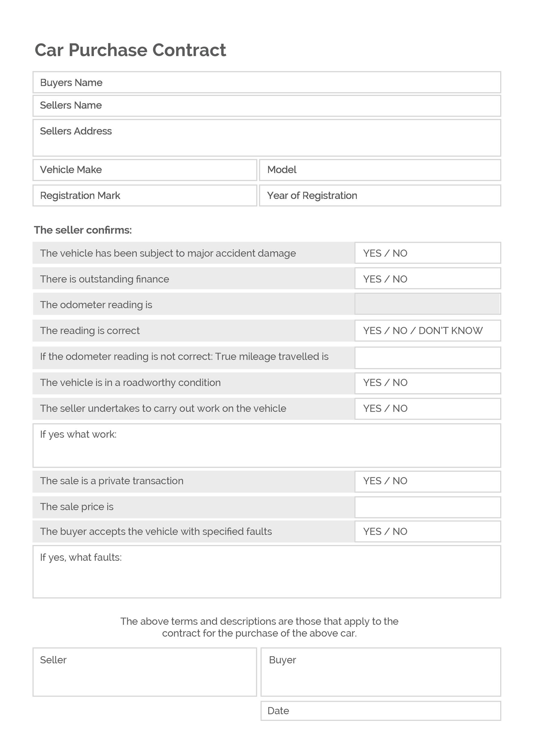This screenshot has width=534, height=756.
Task: Select YES / NO box for outstanding finance
Action: 427,279
